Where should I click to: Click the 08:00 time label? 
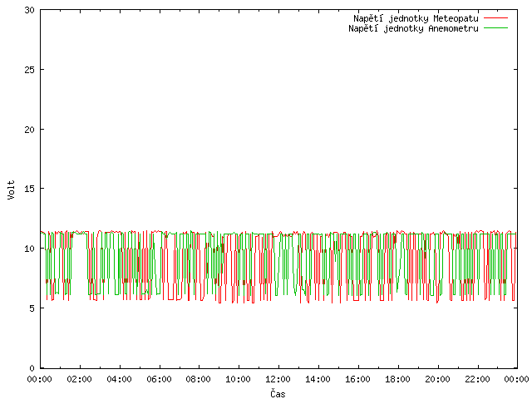tap(199, 379)
